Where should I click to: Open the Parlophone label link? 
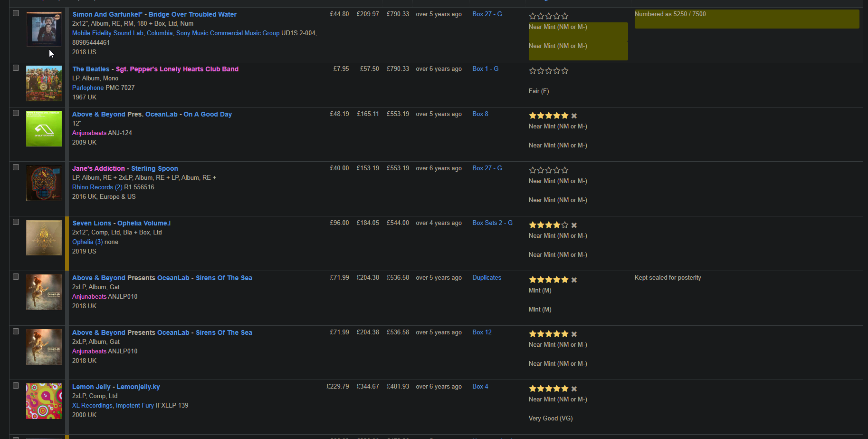coord(88,88)
